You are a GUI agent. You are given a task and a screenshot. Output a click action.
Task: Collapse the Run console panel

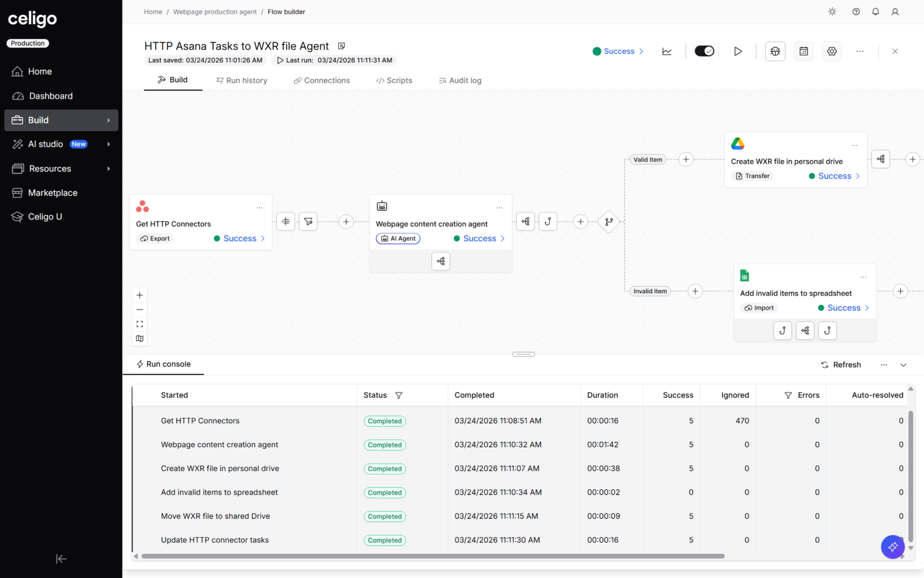click(904, 365)
